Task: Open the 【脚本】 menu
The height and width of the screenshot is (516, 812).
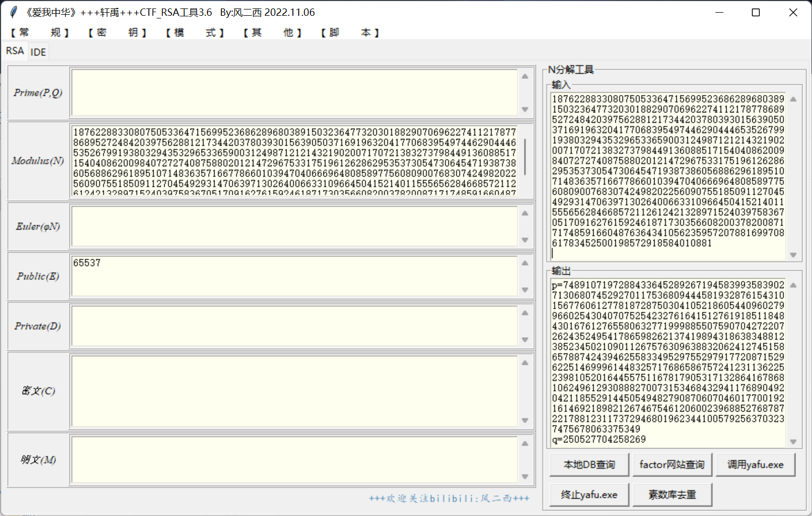Action: (x=350, y=33)
